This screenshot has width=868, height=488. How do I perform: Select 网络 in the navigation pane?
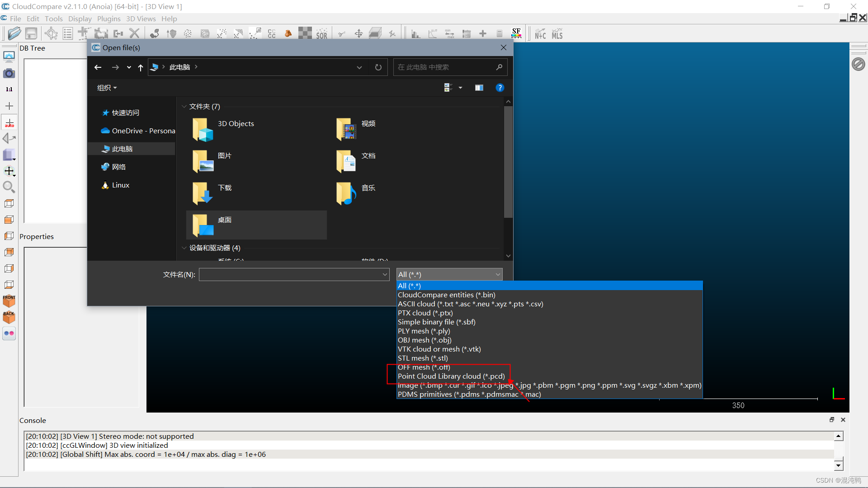click(114, 167)
